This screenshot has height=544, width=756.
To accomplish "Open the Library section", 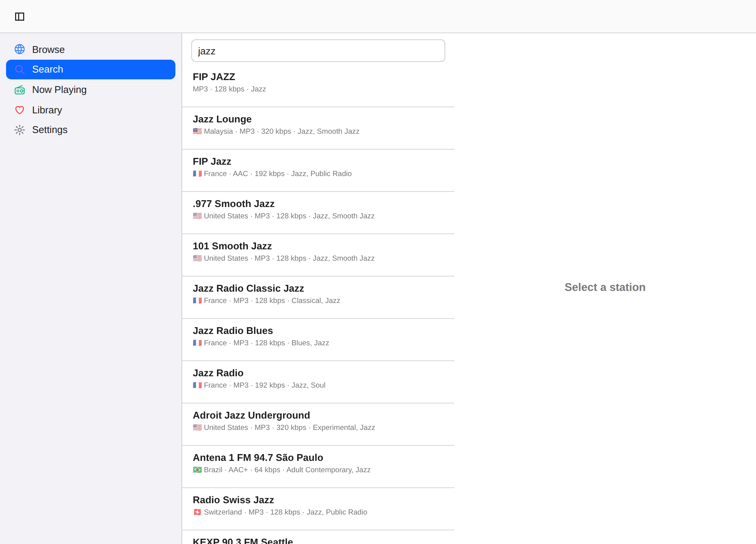I will coord(91,110).
